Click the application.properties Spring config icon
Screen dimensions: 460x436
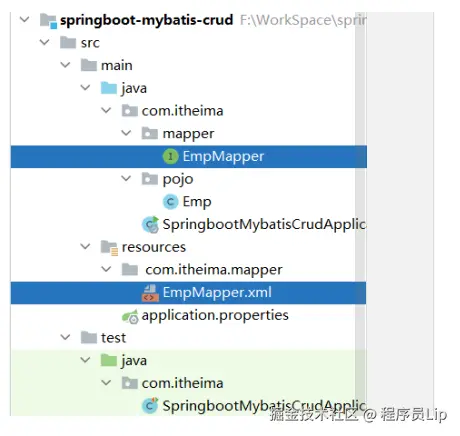(x=130, y=316)
